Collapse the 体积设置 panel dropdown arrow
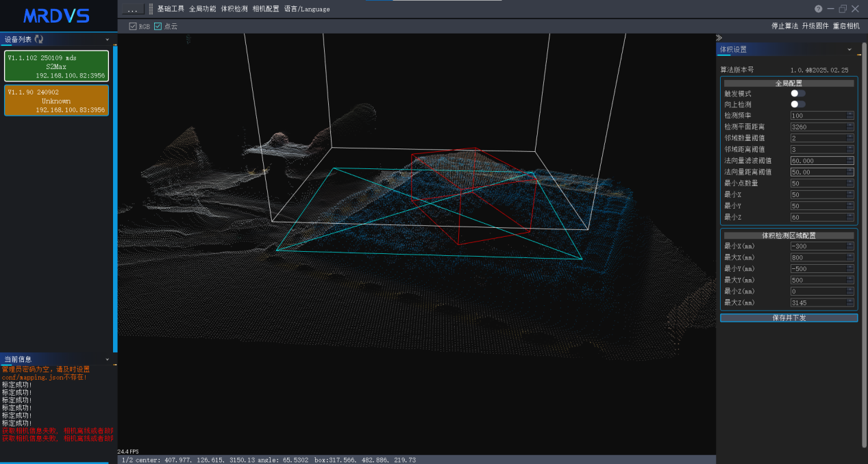 850,49
